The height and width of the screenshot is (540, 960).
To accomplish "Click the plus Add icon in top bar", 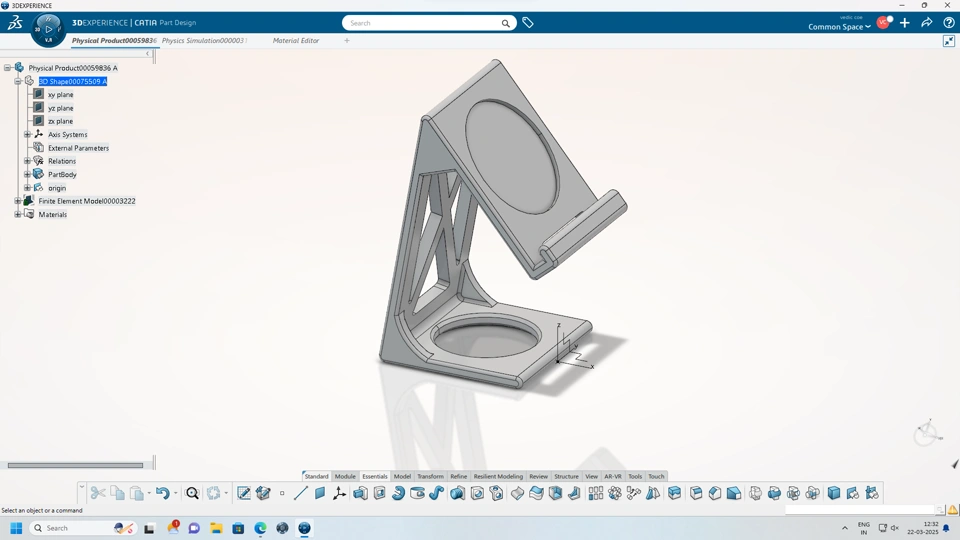I will [905, 23].
